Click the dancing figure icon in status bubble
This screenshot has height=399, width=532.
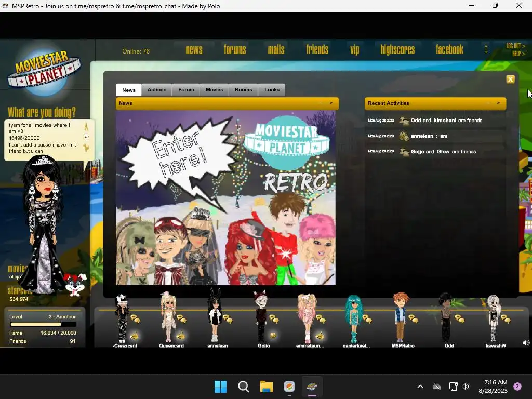pos(86,127)
